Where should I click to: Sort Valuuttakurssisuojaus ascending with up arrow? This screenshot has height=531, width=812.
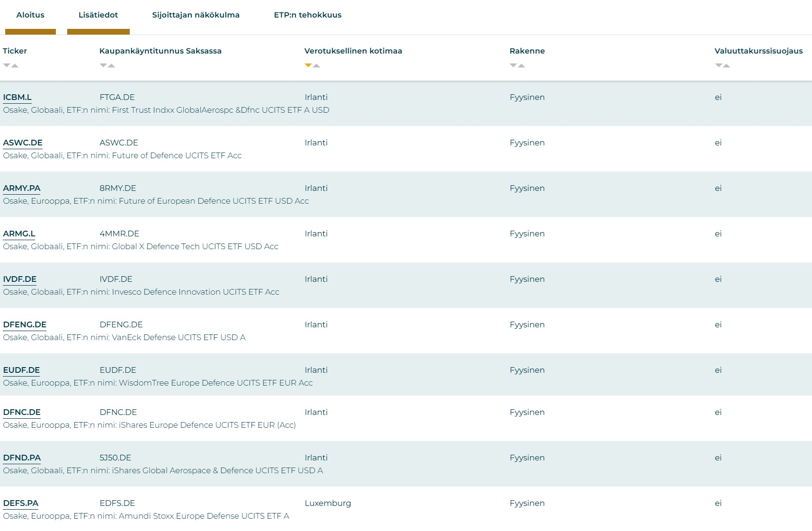pyautogui.click(x=727, y=65)
